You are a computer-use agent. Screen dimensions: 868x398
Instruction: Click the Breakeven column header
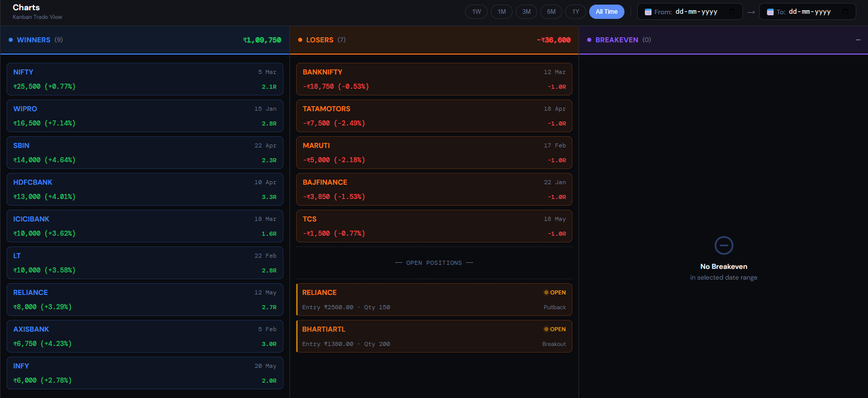point(723,40)
